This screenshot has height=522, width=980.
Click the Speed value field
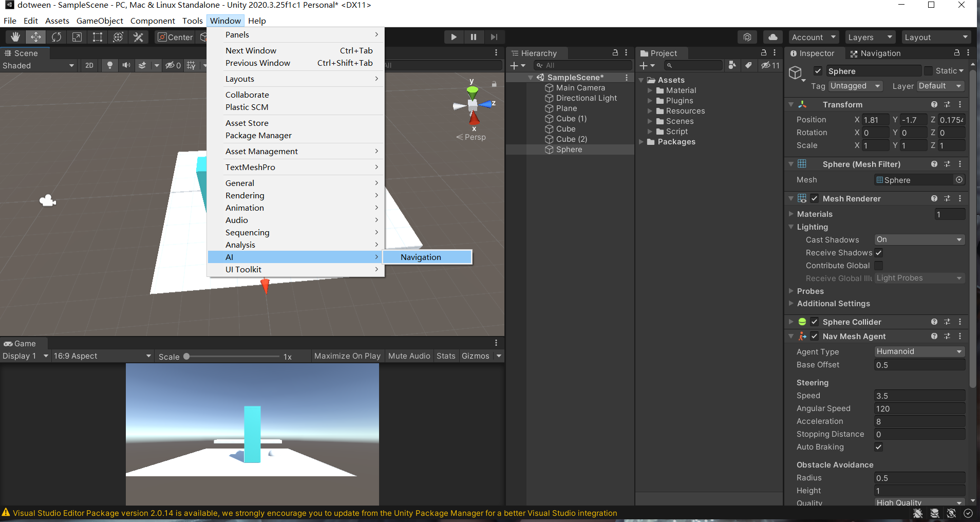(919, 396)
